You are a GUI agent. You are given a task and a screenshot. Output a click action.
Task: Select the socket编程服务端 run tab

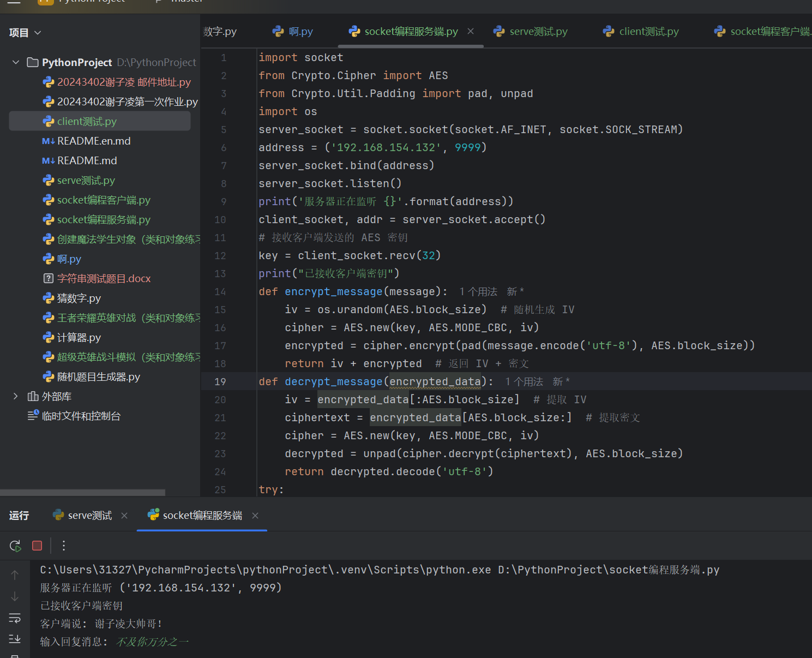(195, 516)
